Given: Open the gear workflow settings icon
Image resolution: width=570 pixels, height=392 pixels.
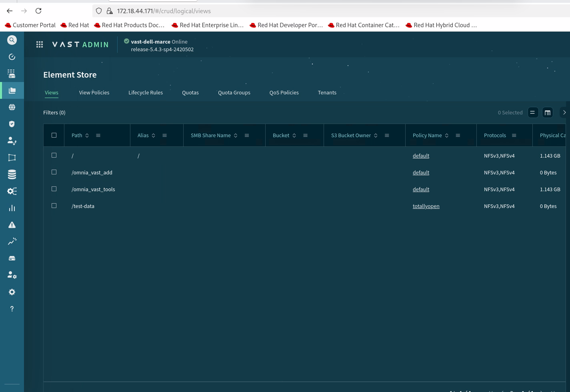Looking at the screenshot, I should click(12, 191).
